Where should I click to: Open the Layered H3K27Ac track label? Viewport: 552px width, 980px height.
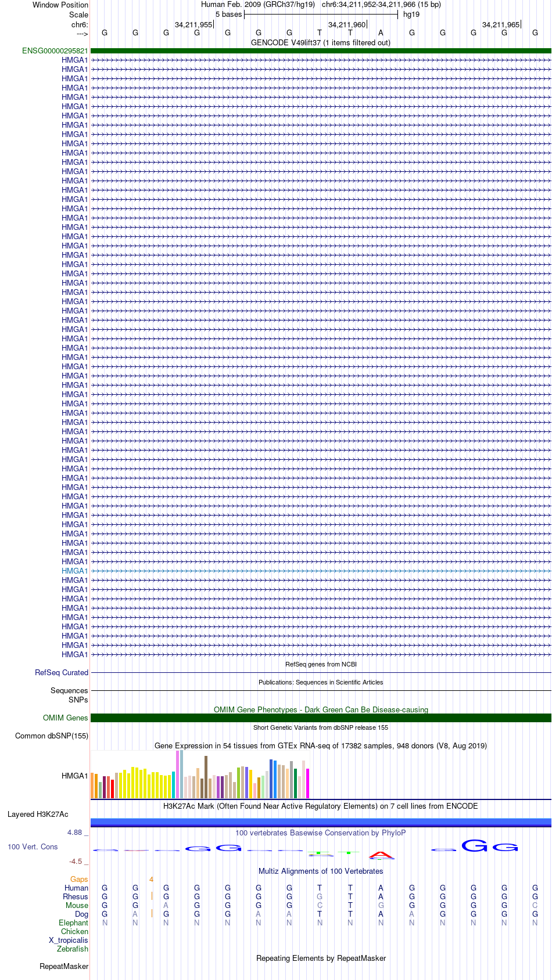pos(38,814)
